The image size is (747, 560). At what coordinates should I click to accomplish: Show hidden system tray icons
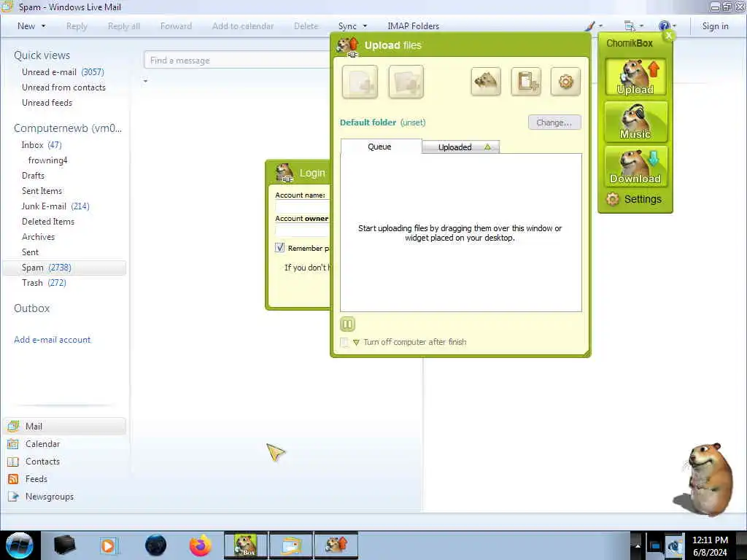coord(638,545)
